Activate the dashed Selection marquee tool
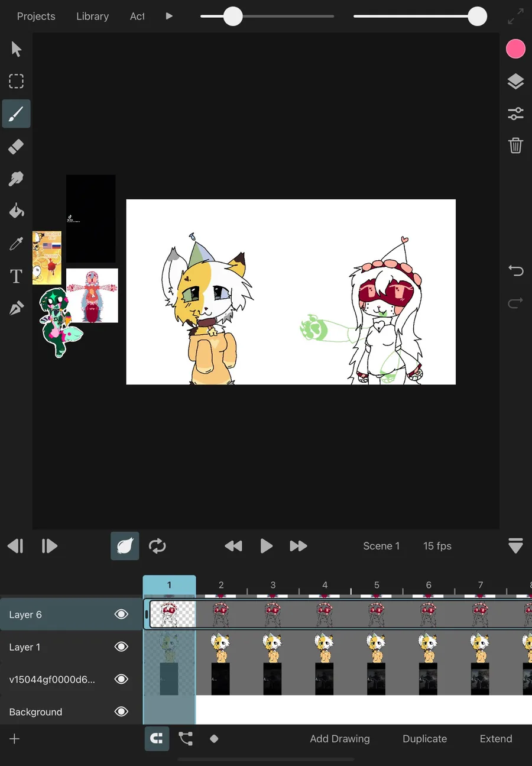The height and width of the screenshot is (766, 532). point(16,81)
